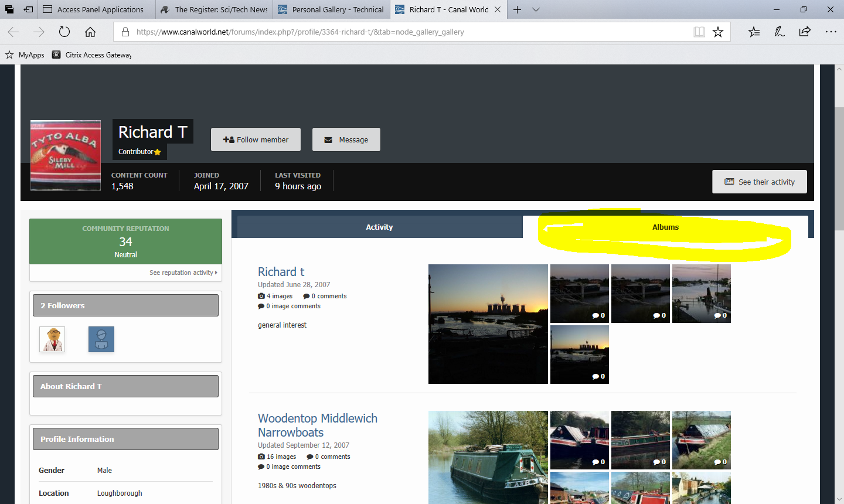Click the Profile Information header
The height and width of the screenshot is (504, 844).
click(125, 439)
